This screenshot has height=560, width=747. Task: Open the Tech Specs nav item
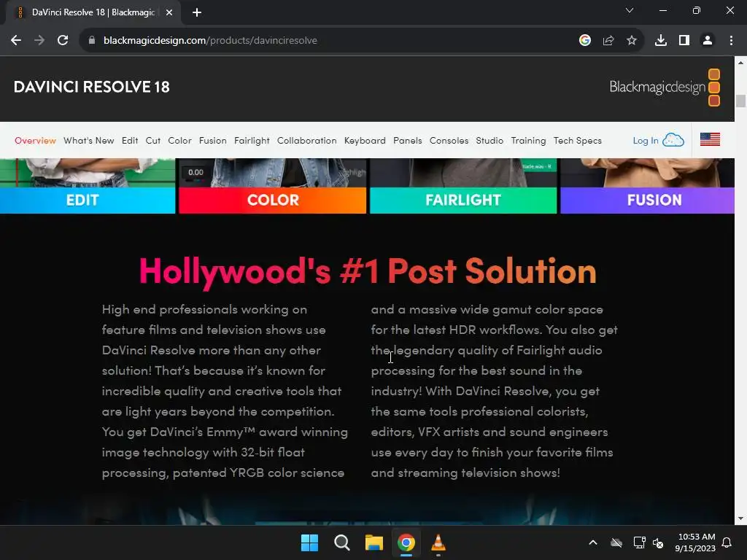click(x=578, y=141)
